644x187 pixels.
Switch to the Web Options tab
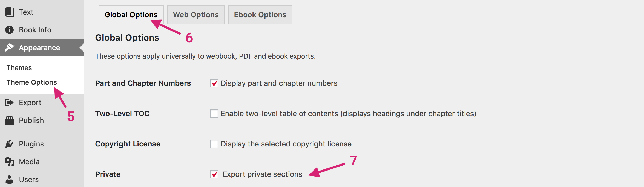[x=196, y=15]
